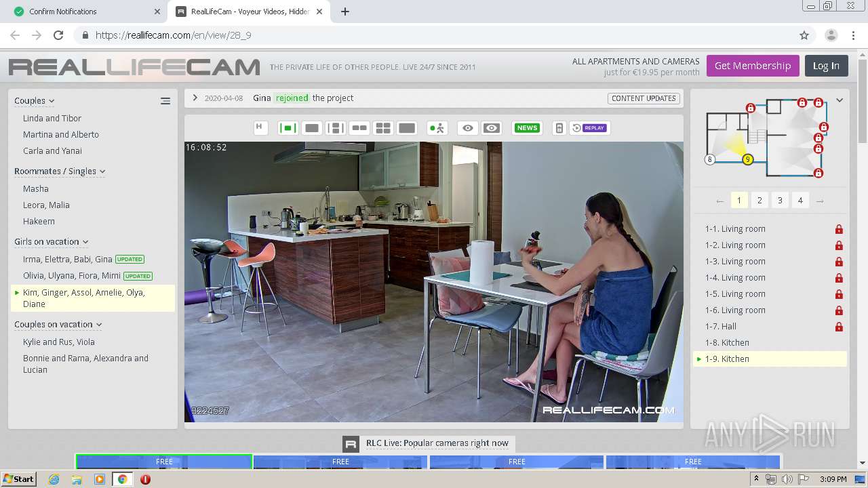Click the lock icon beside 1-2. Living room
Screen dimensions: 868x488
[839, 245]
